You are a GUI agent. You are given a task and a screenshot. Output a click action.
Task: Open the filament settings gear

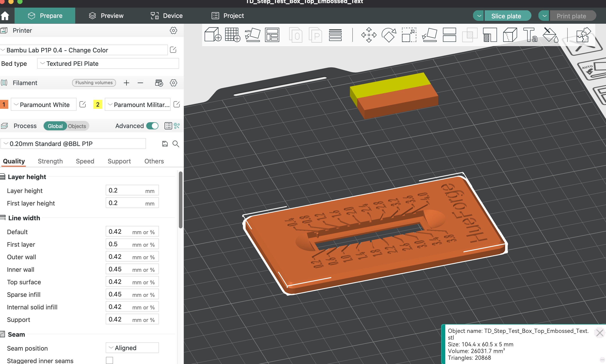coord(174,83)
